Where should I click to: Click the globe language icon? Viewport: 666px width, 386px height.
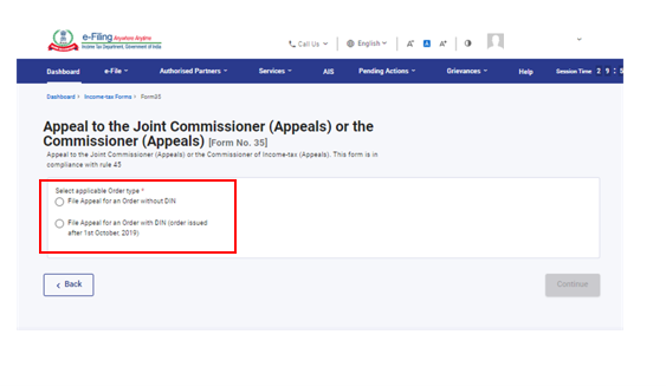[x=350, y=43]
